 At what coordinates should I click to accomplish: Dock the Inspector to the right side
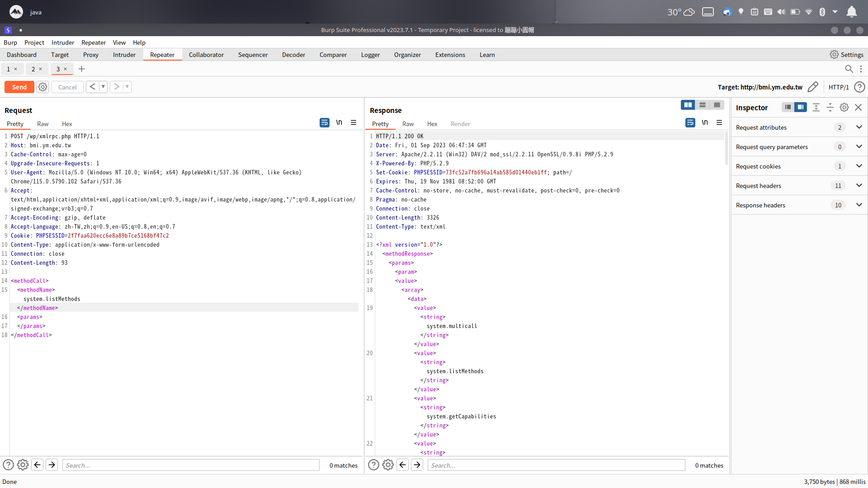coord(801,107)
